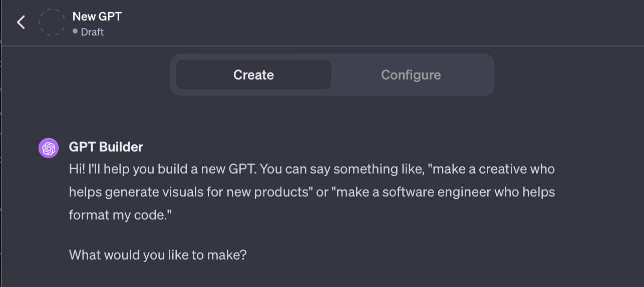Open the Configure tab
This screenshot has width=644, height=287.
pos(411,75)
